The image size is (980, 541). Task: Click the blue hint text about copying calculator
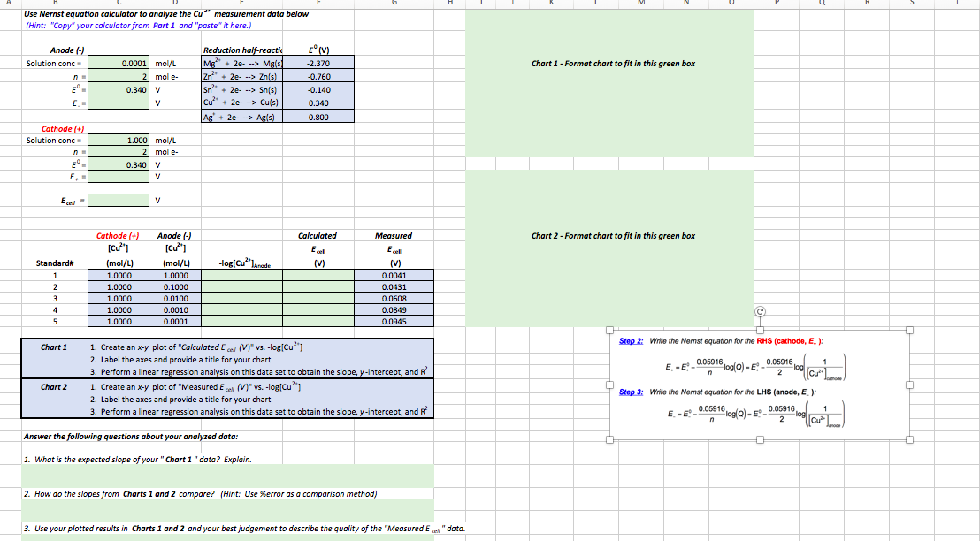click(138, 26)
